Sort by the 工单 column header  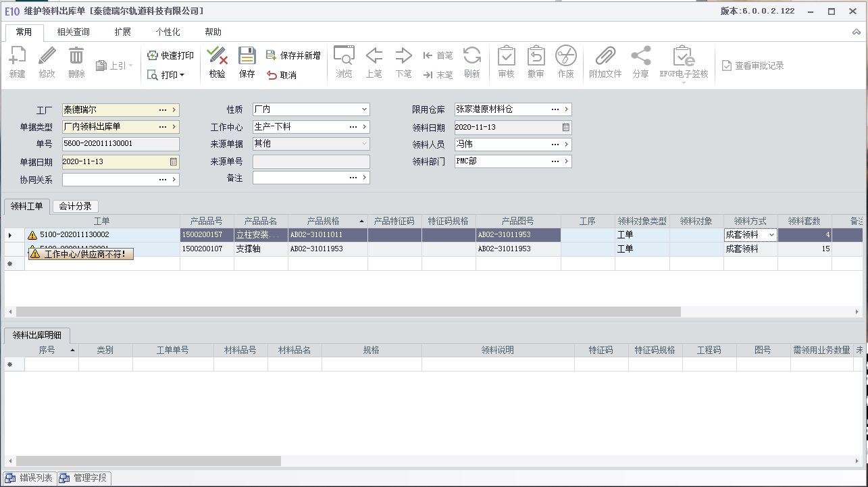[102, 222]
